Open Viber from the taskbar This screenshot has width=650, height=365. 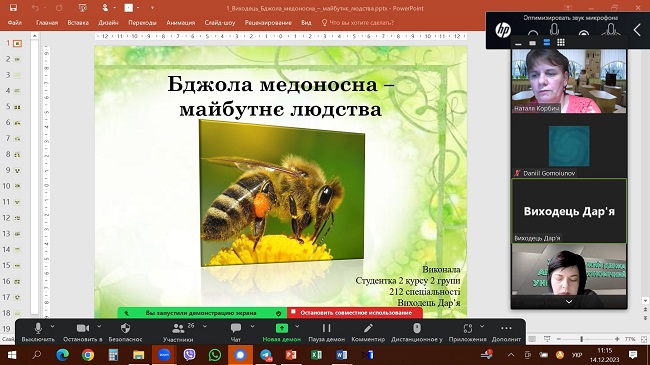189,355
